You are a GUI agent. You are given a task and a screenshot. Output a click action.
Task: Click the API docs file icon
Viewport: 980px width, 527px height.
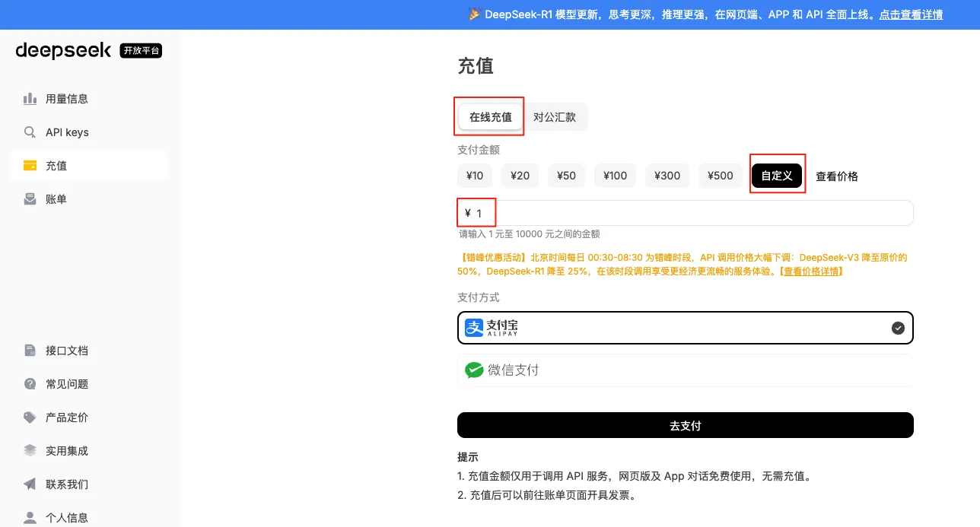pos(30,351)
